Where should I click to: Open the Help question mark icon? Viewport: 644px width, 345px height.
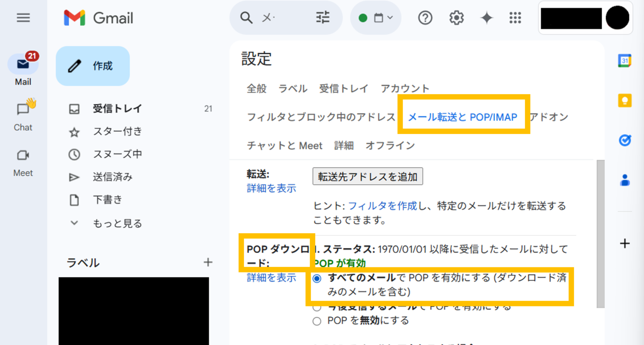425,18
